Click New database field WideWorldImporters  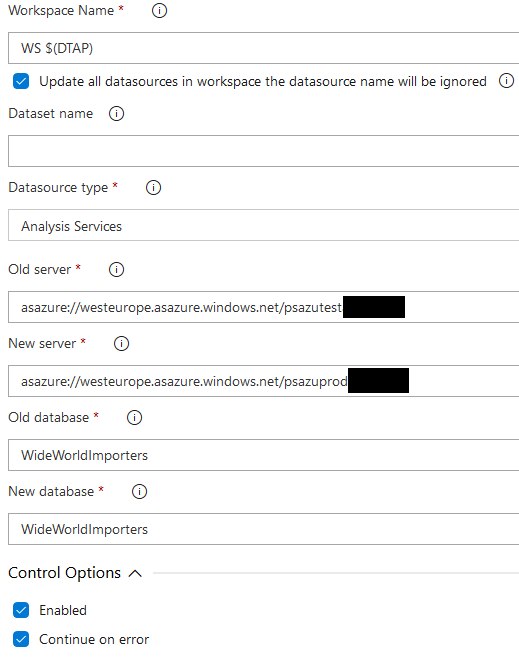click(263, 529)
